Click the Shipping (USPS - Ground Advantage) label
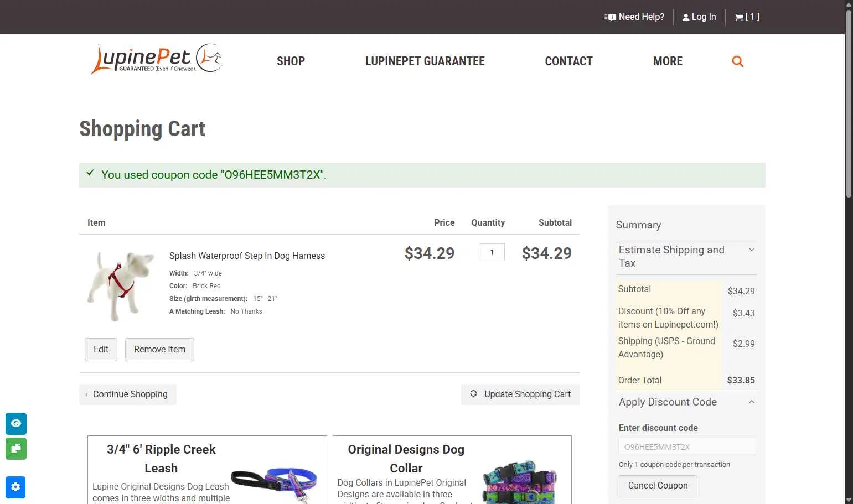Image resolution: width=853 pixels, height=504 pixels. pos(666,347)
